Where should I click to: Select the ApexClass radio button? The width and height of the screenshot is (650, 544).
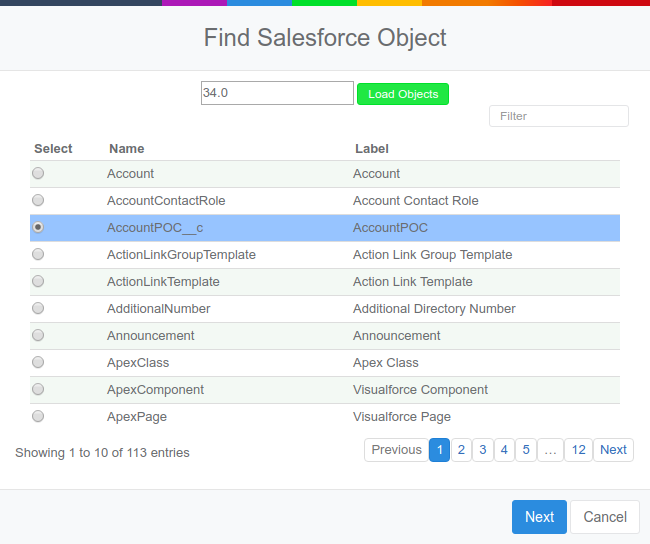38,362
